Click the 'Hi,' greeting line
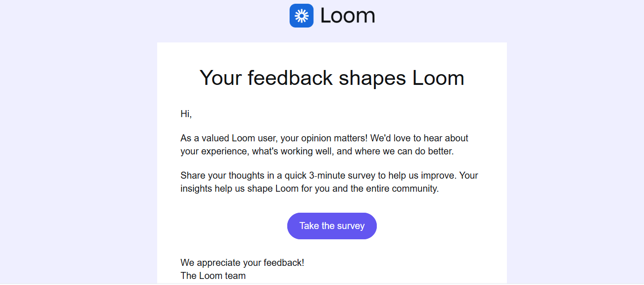 coord(186,113)
